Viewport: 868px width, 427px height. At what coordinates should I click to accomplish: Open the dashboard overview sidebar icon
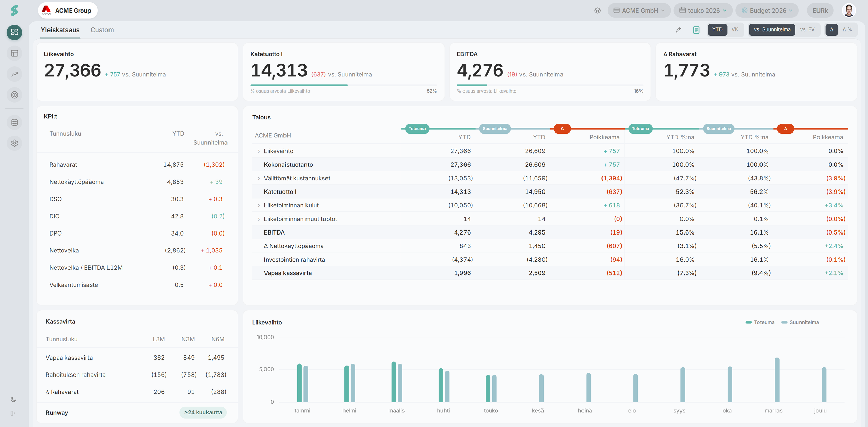[14, 32]
